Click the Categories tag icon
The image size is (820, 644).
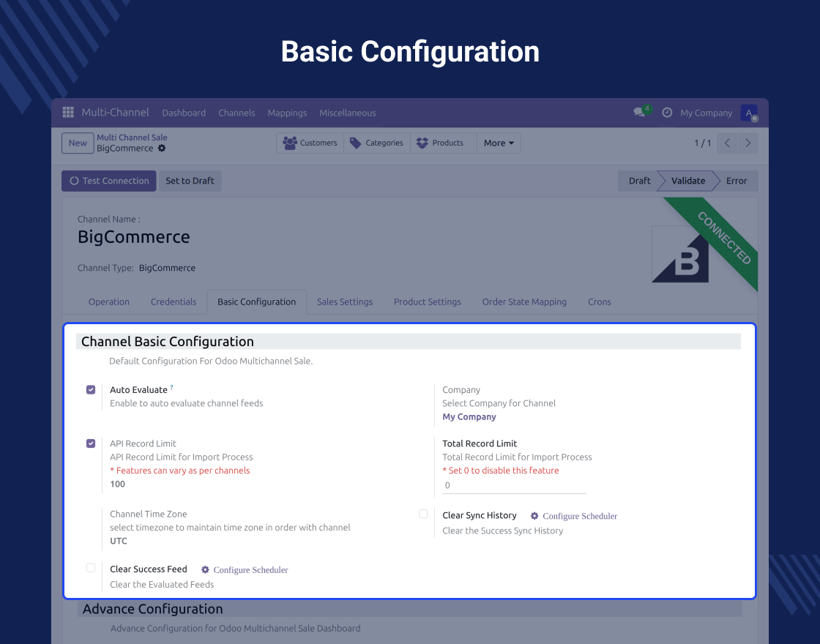point(355,143)
